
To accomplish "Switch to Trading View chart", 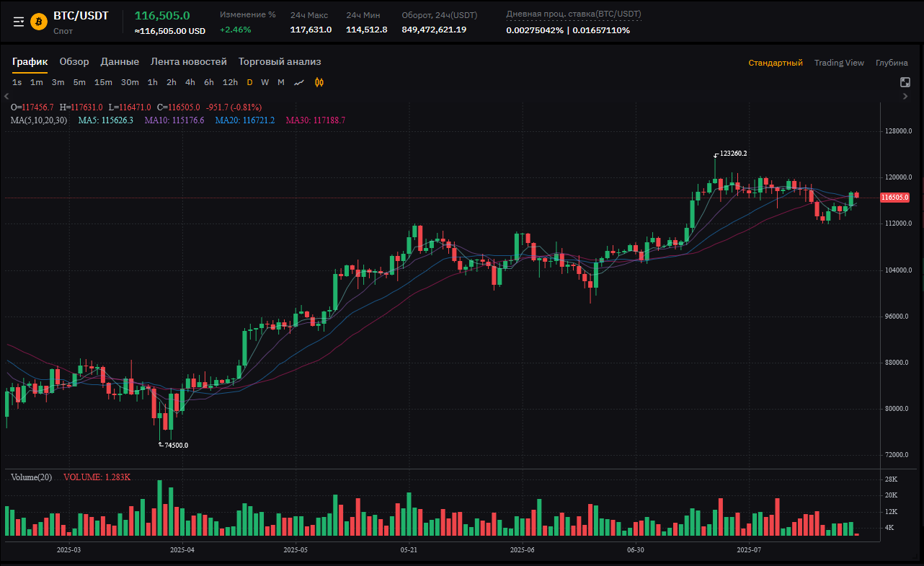I will (x=839, y=63).
